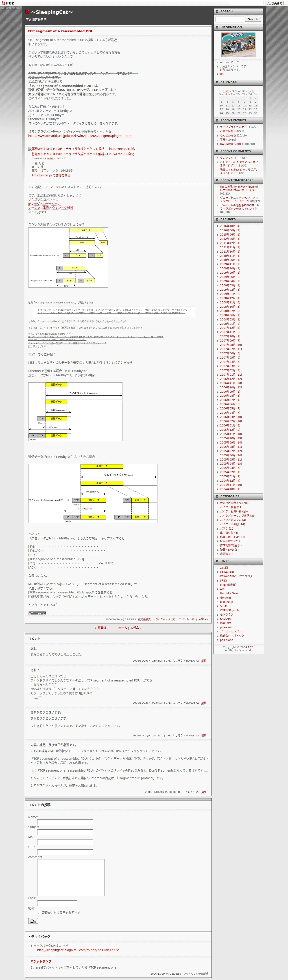This screenshot has height=980, width=288.
Task: Click the RECENT ENTRIES header icon
Action: [x=217, y=120]
